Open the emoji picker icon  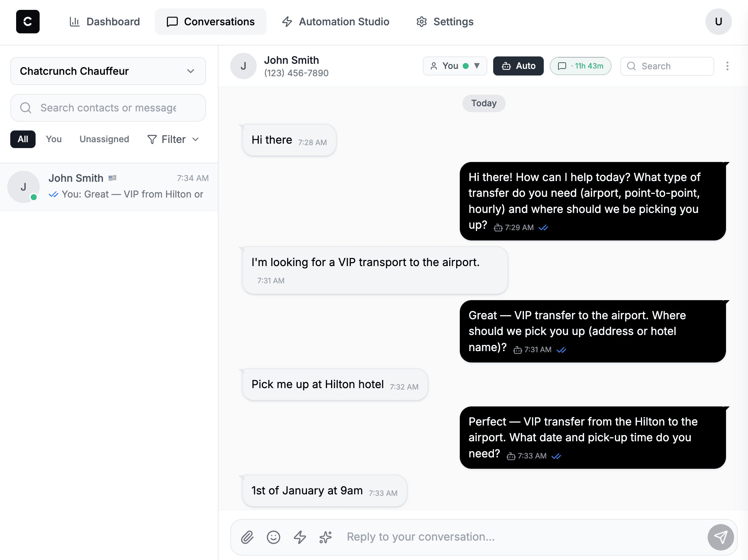pos(273,537)
